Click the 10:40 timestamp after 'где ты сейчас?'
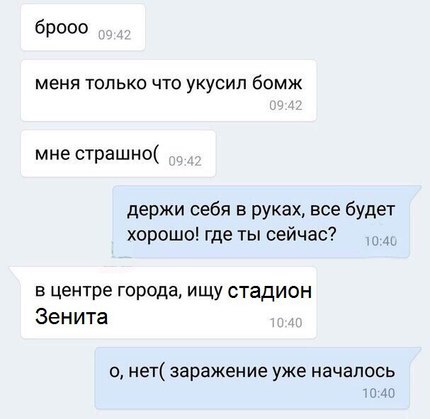 (x=381, y=241)
